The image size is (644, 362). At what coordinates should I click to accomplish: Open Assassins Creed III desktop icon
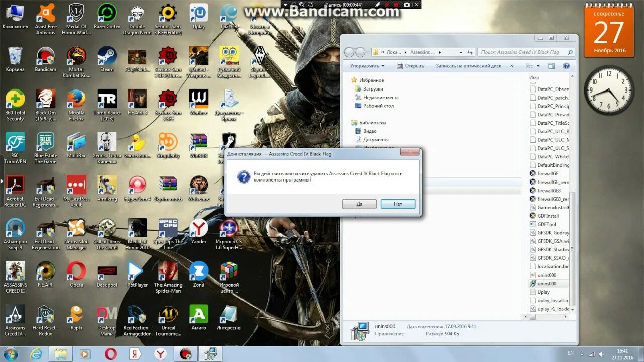pyautogui.click(x=15, y=277)
